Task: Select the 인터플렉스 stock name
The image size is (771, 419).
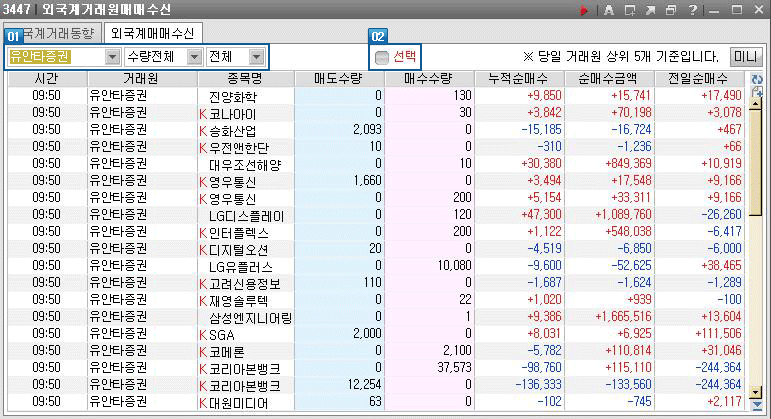Action: [238, 233]
